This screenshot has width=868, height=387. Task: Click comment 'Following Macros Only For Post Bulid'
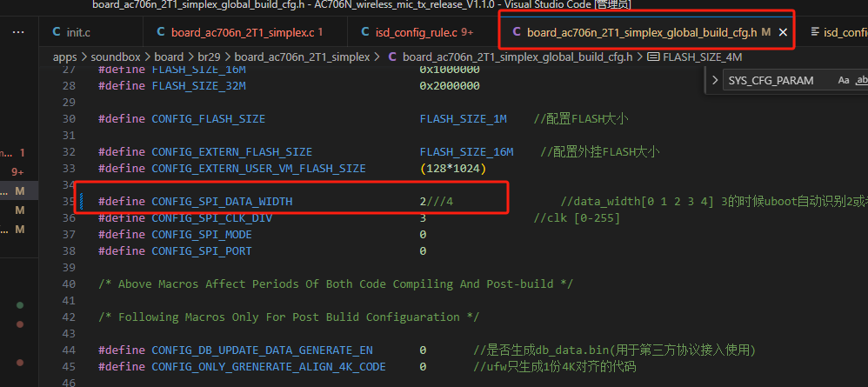click(x=289, y=317)
